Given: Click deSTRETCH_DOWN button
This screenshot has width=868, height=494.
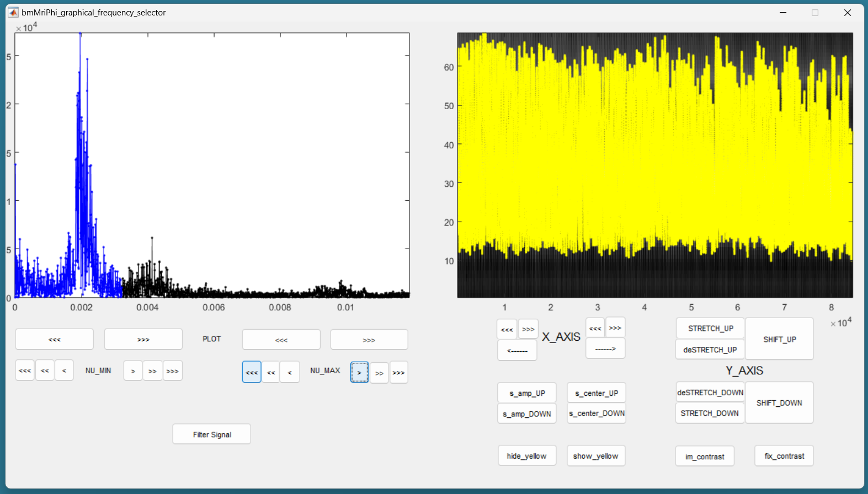Looking at the screenshot, I should (710, 392).
